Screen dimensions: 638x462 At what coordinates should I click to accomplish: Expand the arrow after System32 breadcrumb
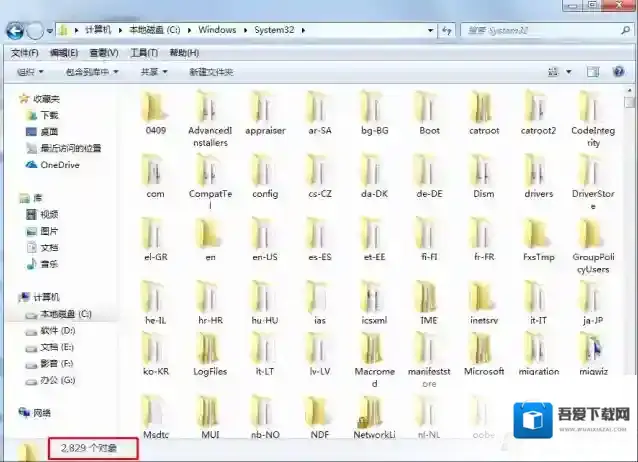coord(303,30)
